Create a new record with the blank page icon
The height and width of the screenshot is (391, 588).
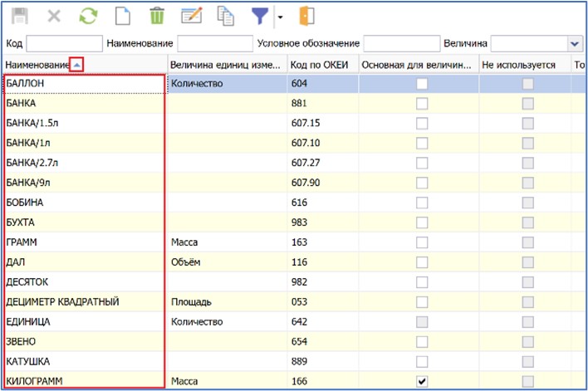click(x=121, y=17)
